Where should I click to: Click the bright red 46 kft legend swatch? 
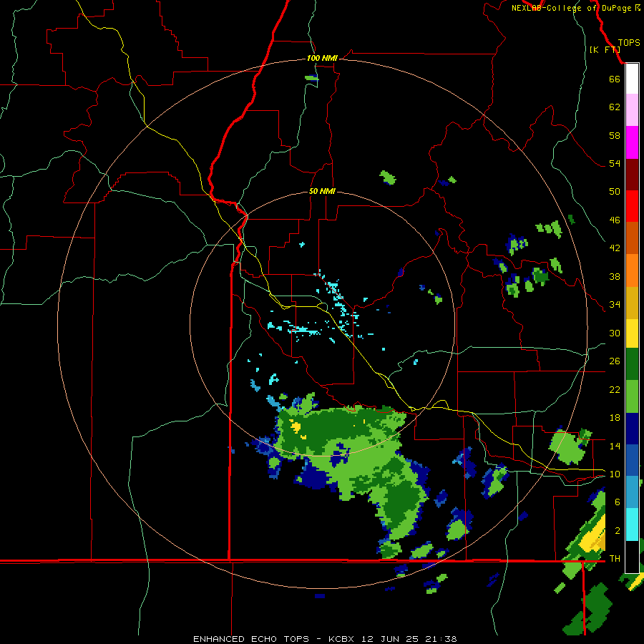pyautogui.click(x=632, y=206)
